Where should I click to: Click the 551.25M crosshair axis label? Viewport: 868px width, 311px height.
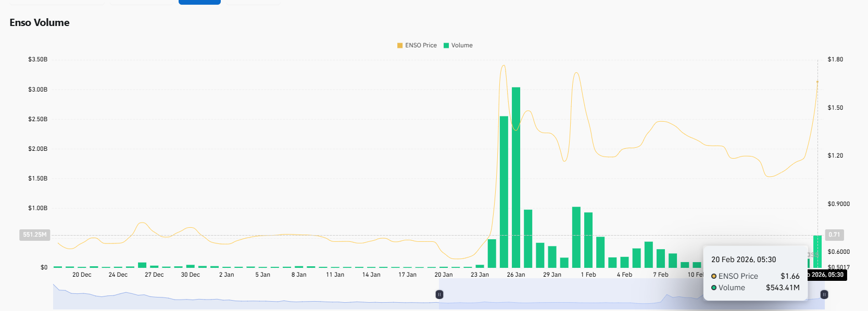pos(34,235)
